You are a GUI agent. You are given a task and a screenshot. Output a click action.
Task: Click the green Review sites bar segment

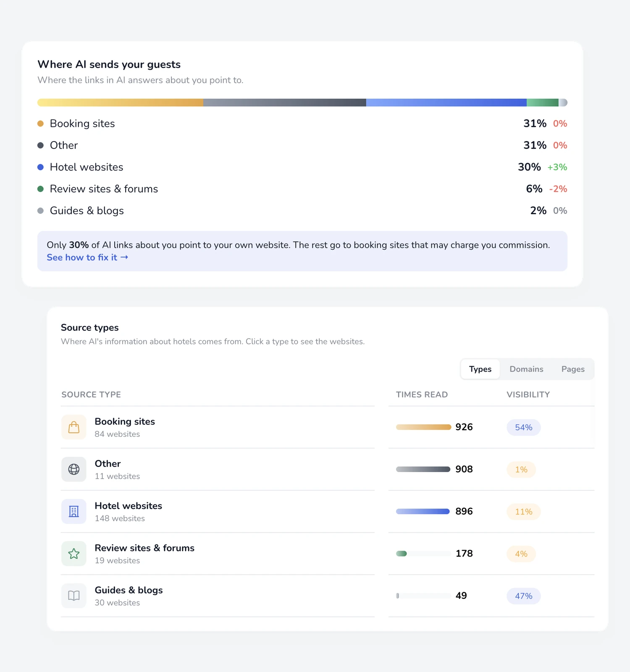point(543,102)
